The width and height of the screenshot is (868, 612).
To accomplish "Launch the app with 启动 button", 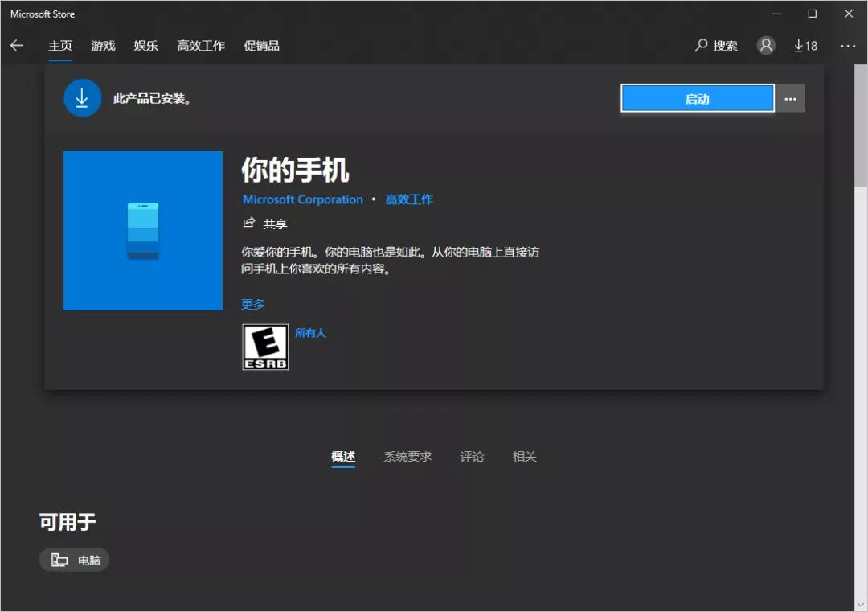I will point(697,97).
